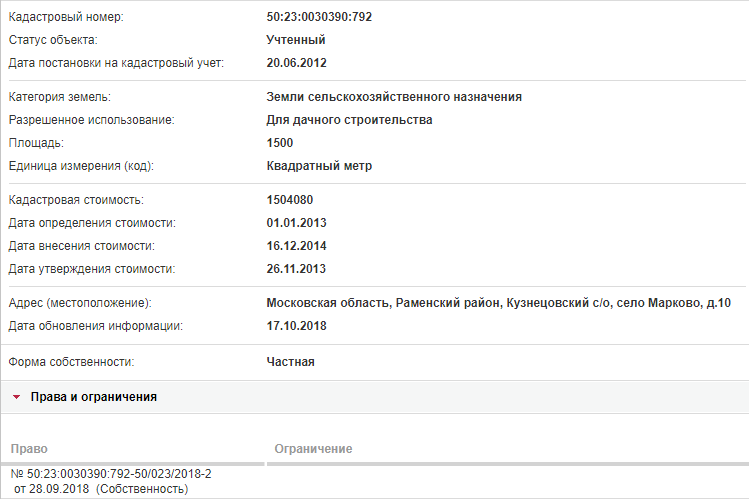Click the Статус объекта value Учтенный

(296, 40)
